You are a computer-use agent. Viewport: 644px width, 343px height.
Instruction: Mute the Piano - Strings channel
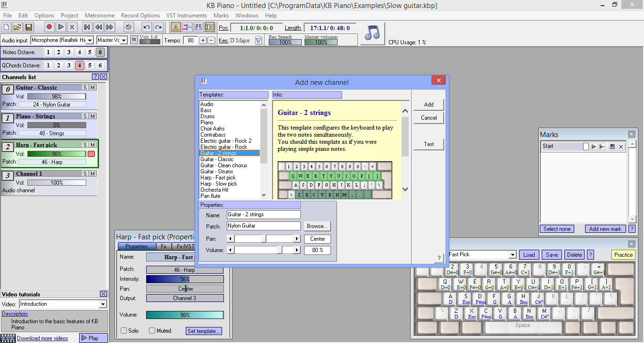tap(93, 116)
